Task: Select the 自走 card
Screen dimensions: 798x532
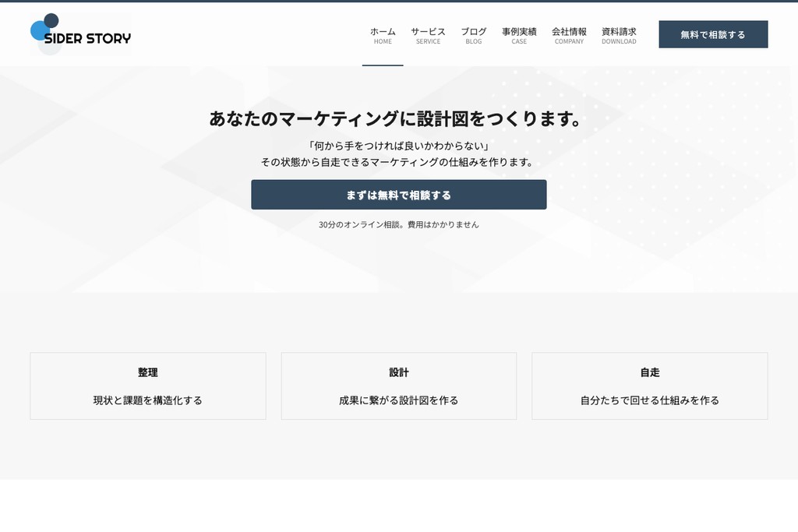Action: pyautogui.click(x=649, y=386)
